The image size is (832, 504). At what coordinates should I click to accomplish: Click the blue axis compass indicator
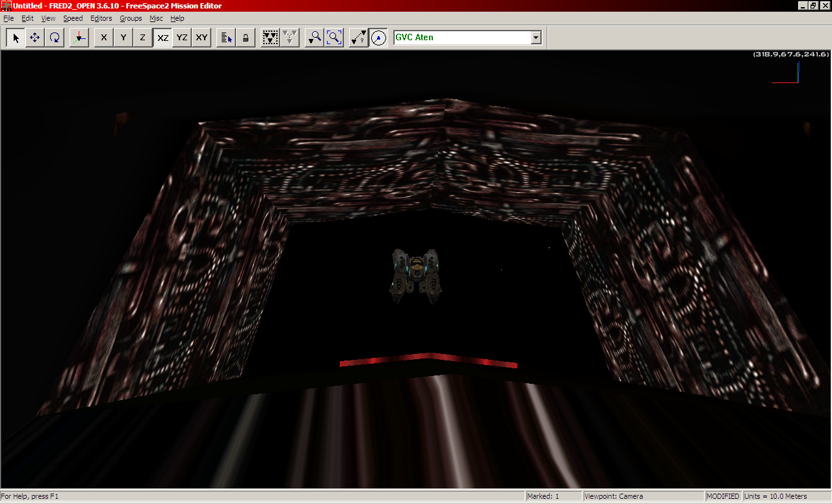pos(785,73)
